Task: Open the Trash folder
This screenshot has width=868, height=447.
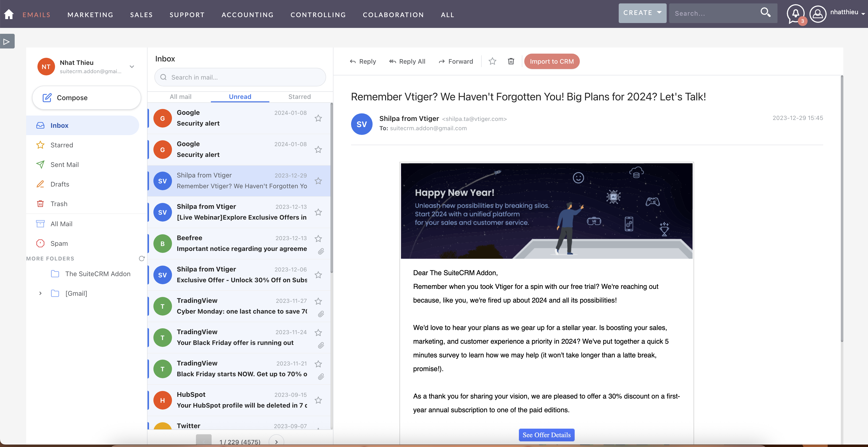Action: pyautogui.click(x=59, y=204)
